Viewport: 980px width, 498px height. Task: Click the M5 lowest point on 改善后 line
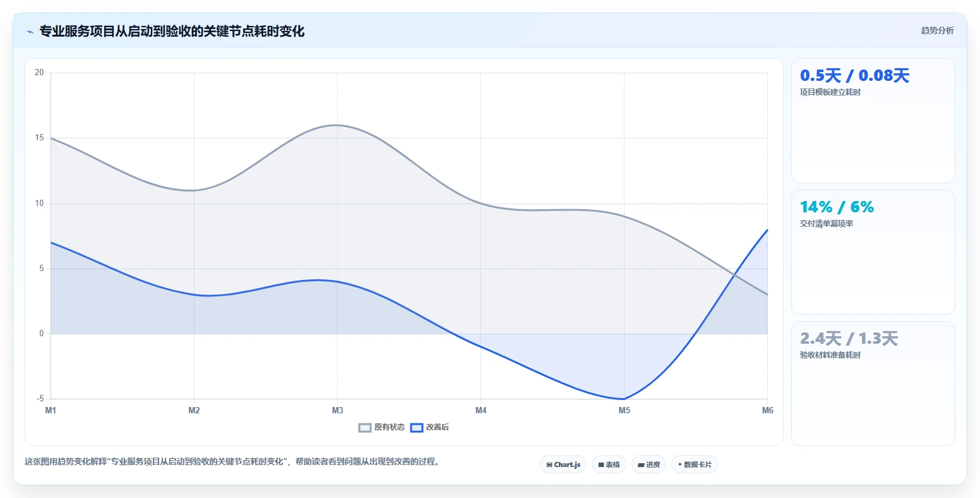coord(624,399)
